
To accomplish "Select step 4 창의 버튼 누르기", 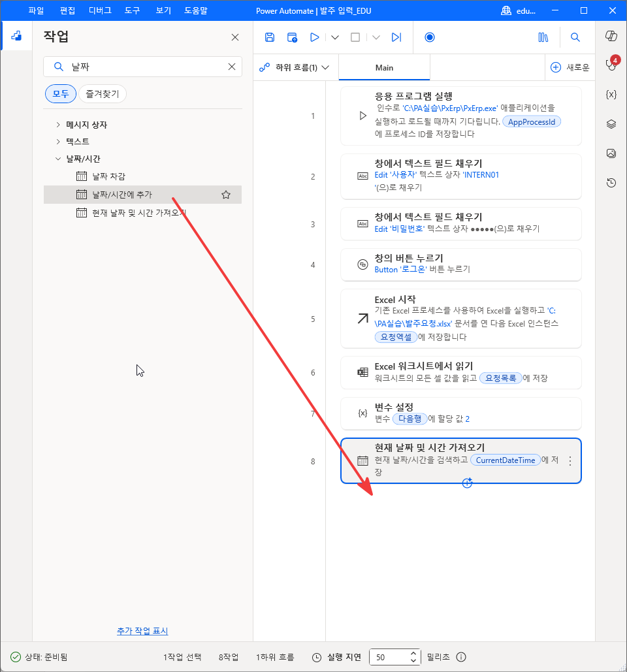I will pyautogui.click(x=460, y=264).
